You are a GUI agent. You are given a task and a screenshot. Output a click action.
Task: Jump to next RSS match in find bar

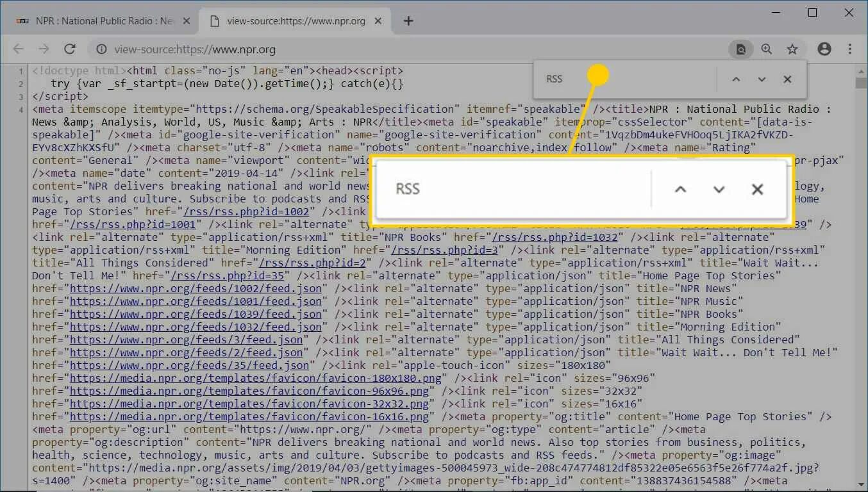[762, 79]
